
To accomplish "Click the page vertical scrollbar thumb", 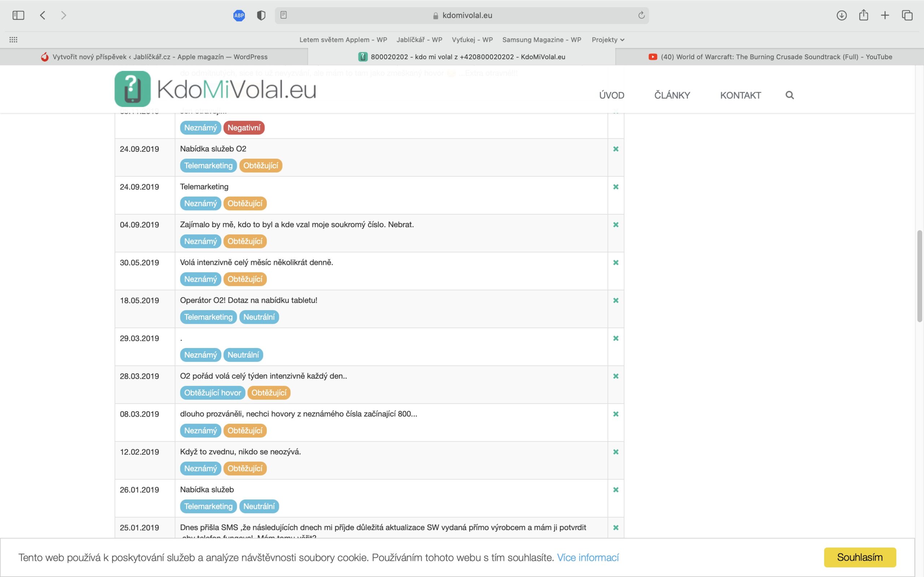I will click(919, 276).
